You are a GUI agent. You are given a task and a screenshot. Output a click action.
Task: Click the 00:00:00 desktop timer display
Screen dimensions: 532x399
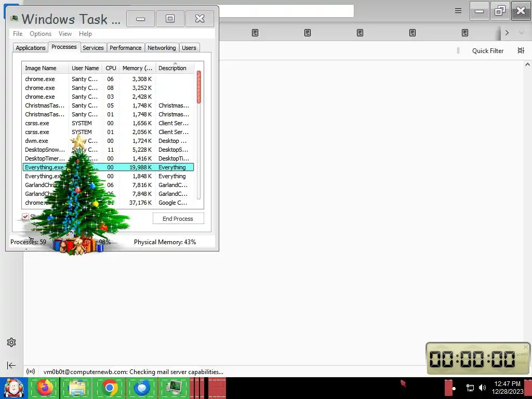point(472,359)
